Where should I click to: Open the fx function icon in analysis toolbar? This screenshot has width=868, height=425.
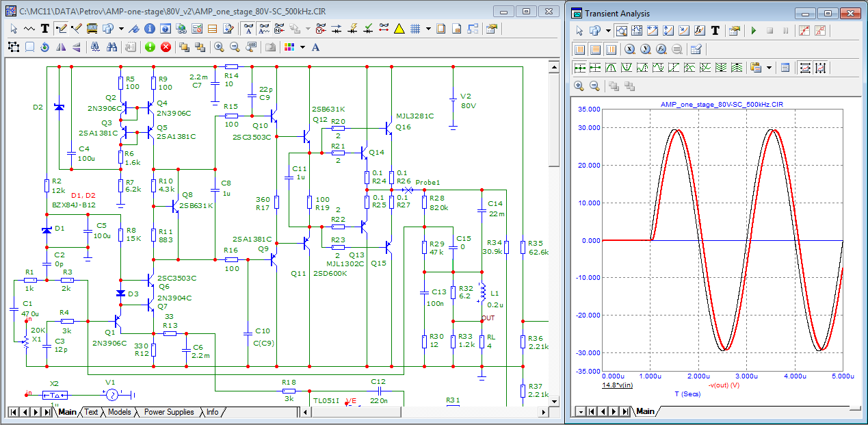coord(700,31)
